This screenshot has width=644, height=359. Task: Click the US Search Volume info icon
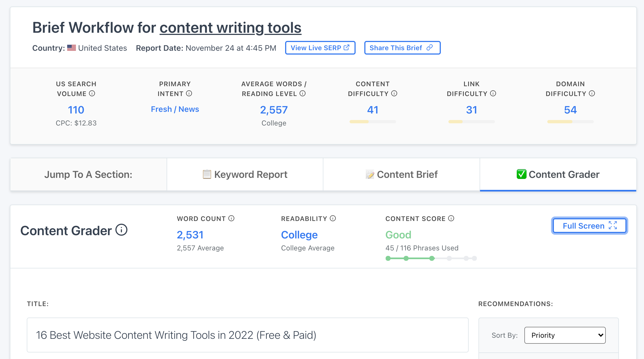[92, 94]
